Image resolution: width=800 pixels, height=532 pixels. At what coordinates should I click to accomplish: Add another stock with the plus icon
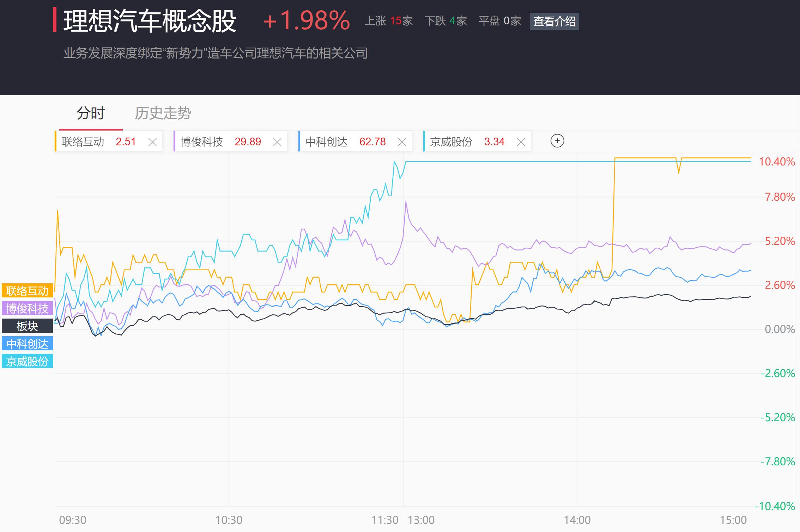557,141
